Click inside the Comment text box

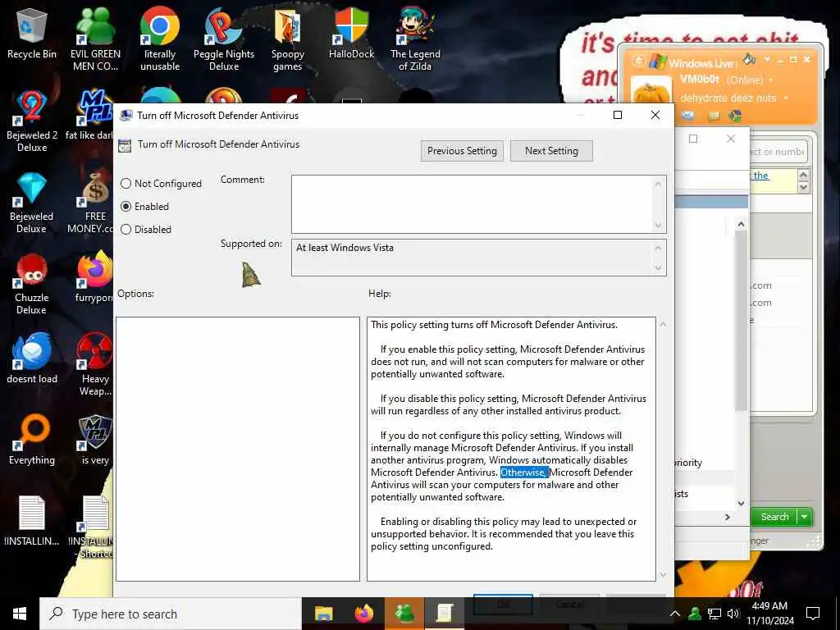point(472,204)
